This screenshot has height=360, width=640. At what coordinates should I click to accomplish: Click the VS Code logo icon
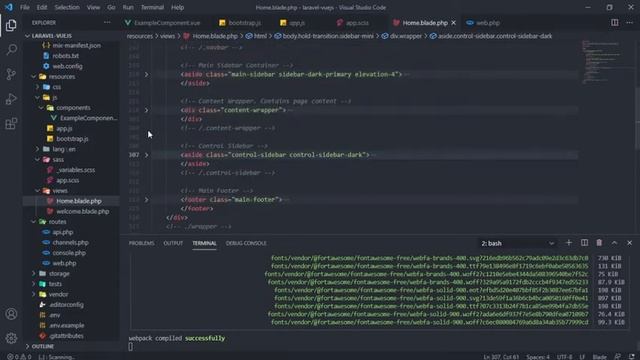[x=9, y=7]
